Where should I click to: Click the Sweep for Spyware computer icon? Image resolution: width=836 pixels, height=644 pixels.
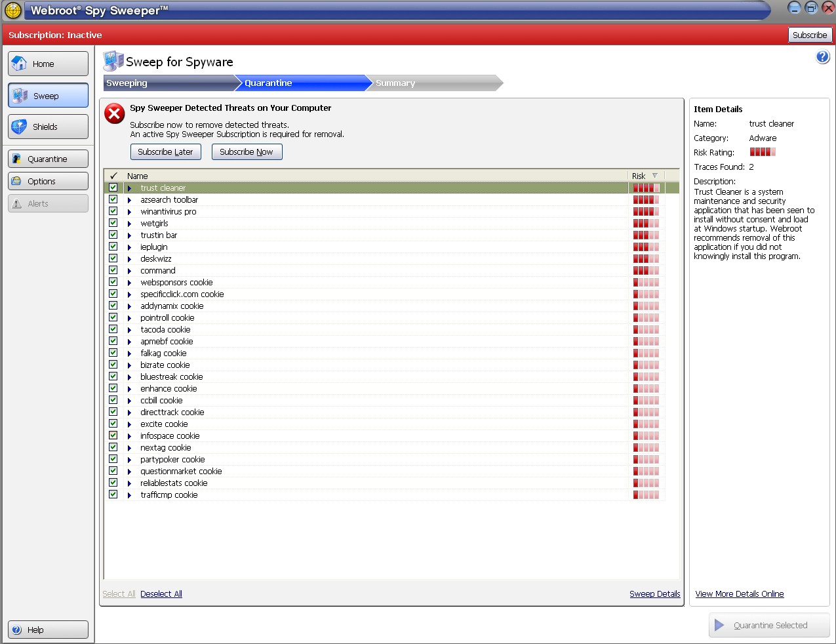113,61
